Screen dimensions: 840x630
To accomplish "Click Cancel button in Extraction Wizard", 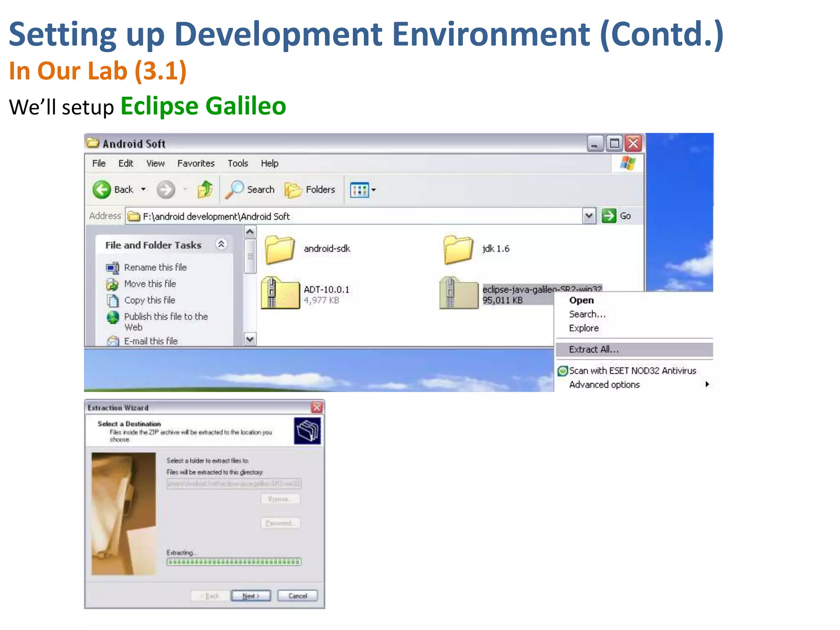I will (x=297, y=596).
